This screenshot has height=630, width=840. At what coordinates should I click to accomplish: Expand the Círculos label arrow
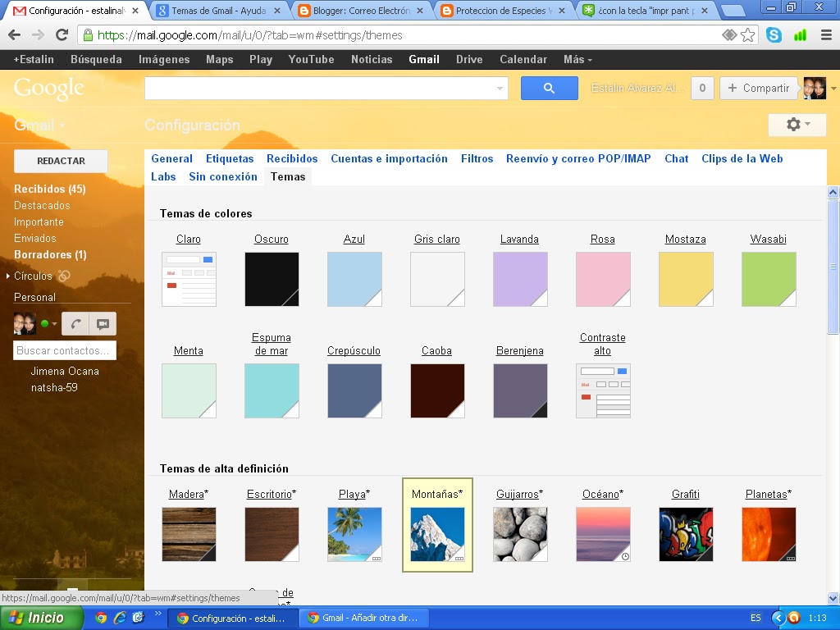(x=8, y=276)
